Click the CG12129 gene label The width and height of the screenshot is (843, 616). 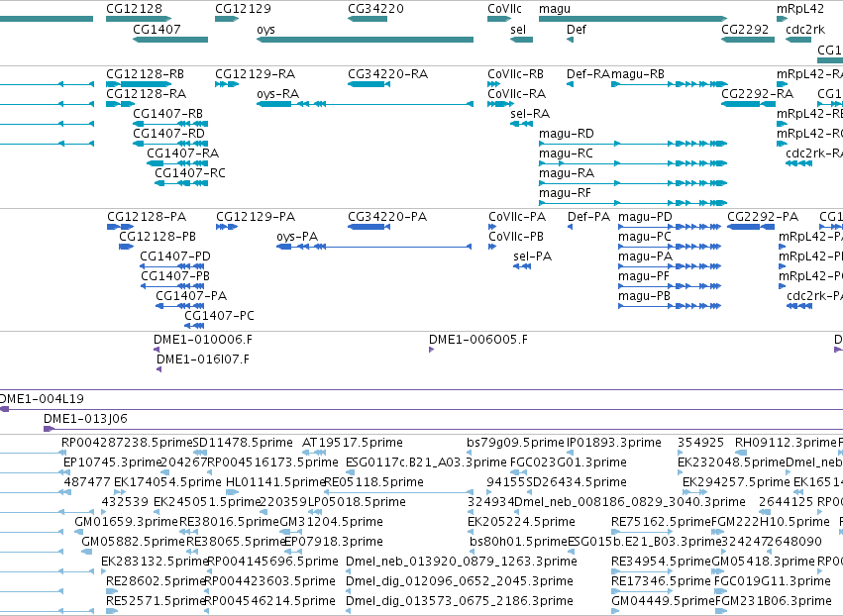pos(243,9)
